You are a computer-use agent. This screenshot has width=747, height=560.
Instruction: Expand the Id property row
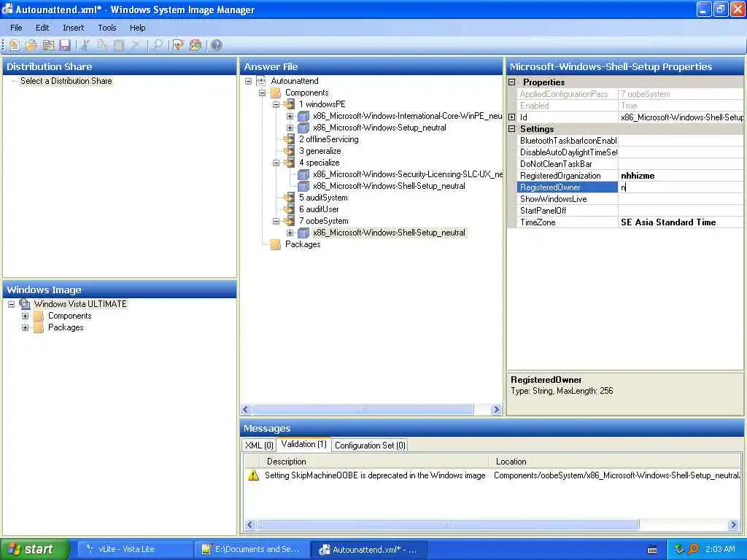click(x=511, y=117)
